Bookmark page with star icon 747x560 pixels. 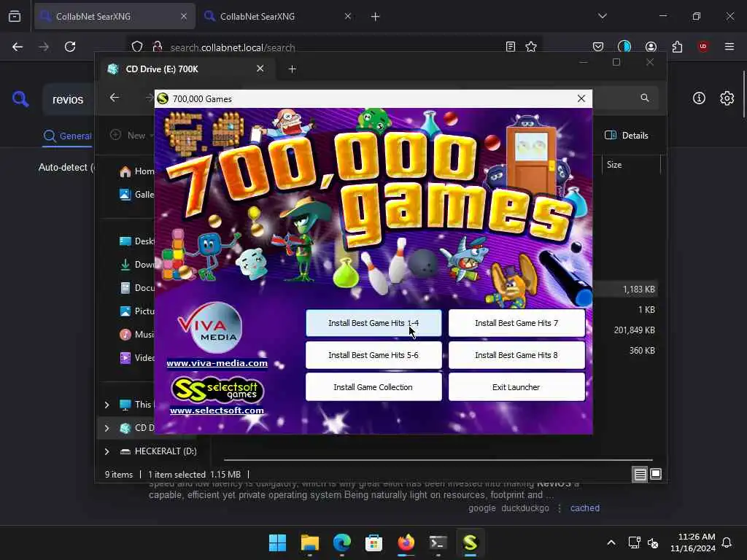pos(531,47)
